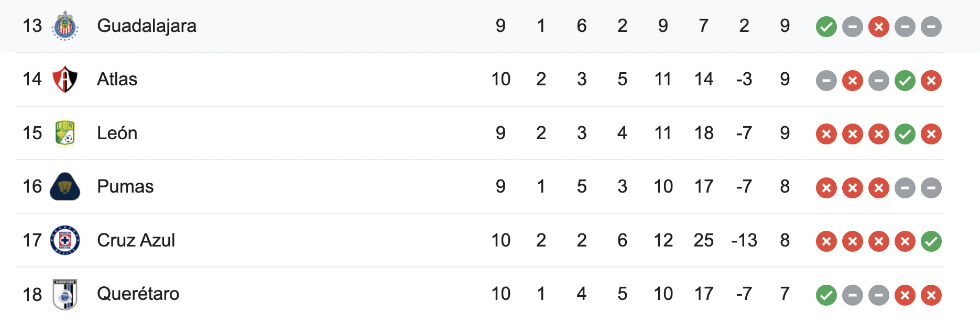Click Atlas's green win form icon
This screenshot has height=336, width=980.
pos(905,81)
